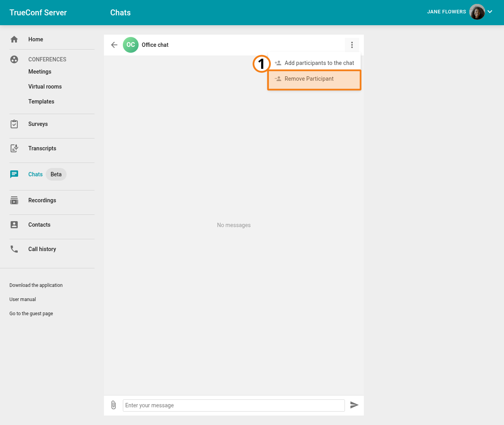Click the Download the application link
Viewport: 504px width, 425px height.
click(x=36, y=285)
